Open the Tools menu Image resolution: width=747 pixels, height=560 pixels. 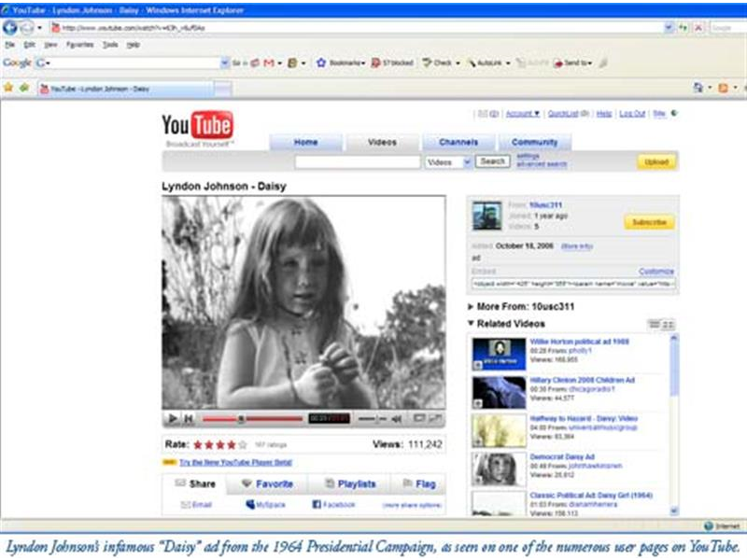[x=110, y=45]
